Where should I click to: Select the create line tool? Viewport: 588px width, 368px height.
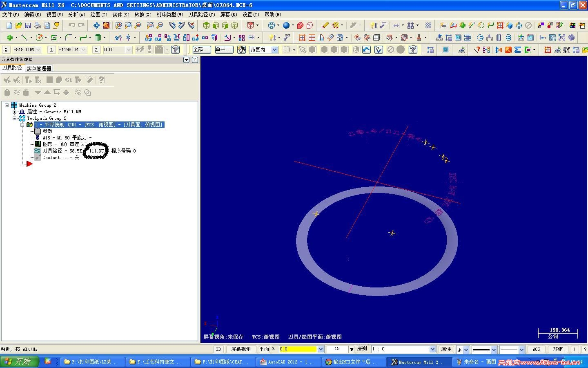tap(24, 38)
